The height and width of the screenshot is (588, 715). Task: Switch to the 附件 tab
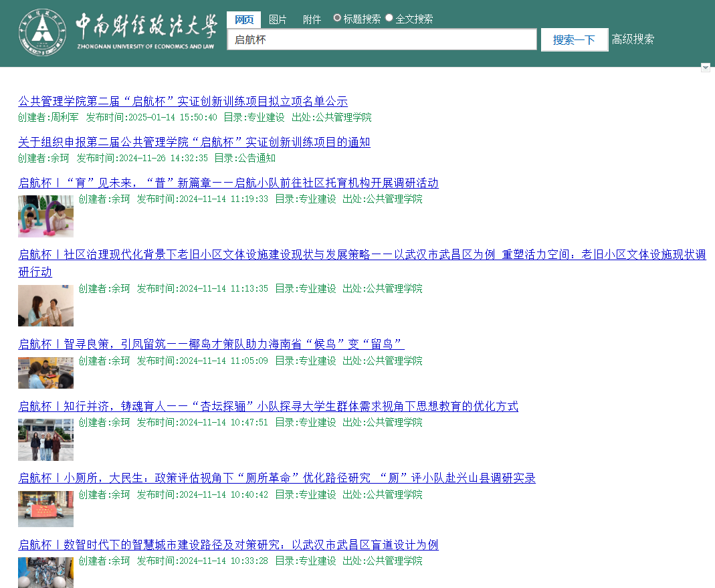coord(312,19)
